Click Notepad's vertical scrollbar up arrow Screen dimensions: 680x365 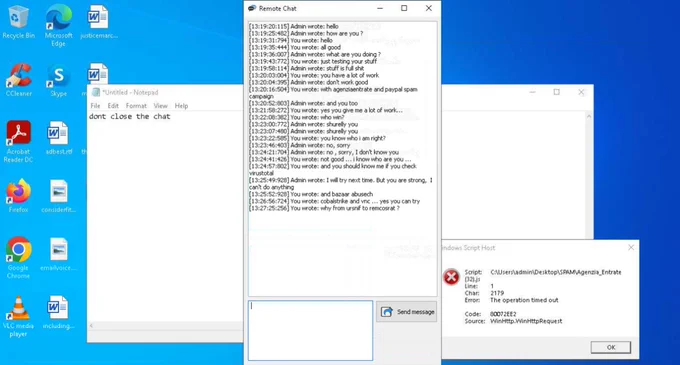point(588,116)
